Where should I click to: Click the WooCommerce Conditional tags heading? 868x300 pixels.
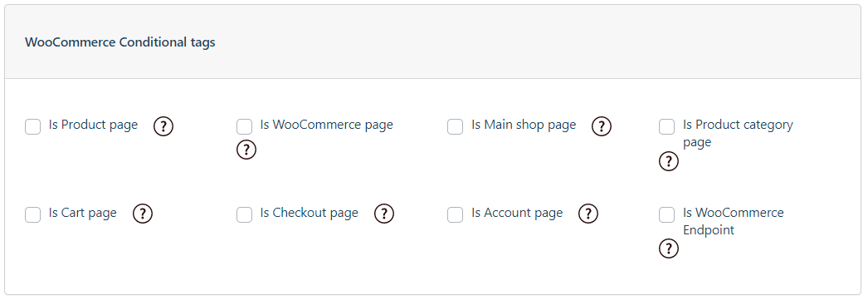(x=120, y=42)
